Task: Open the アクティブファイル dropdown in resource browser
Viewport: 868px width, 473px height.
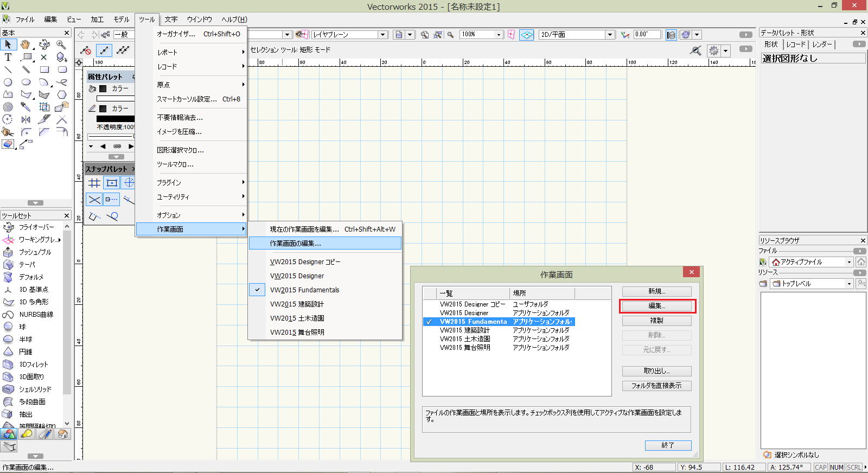Action: click(849, 262)
